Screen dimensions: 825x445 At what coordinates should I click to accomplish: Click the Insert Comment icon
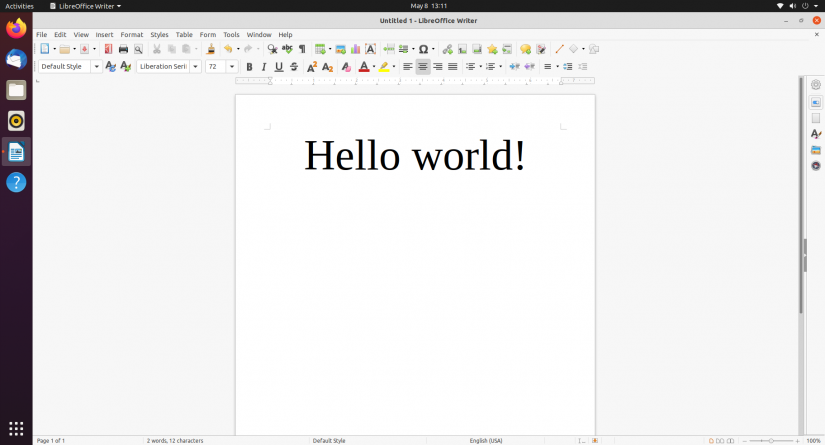point(525,49)
